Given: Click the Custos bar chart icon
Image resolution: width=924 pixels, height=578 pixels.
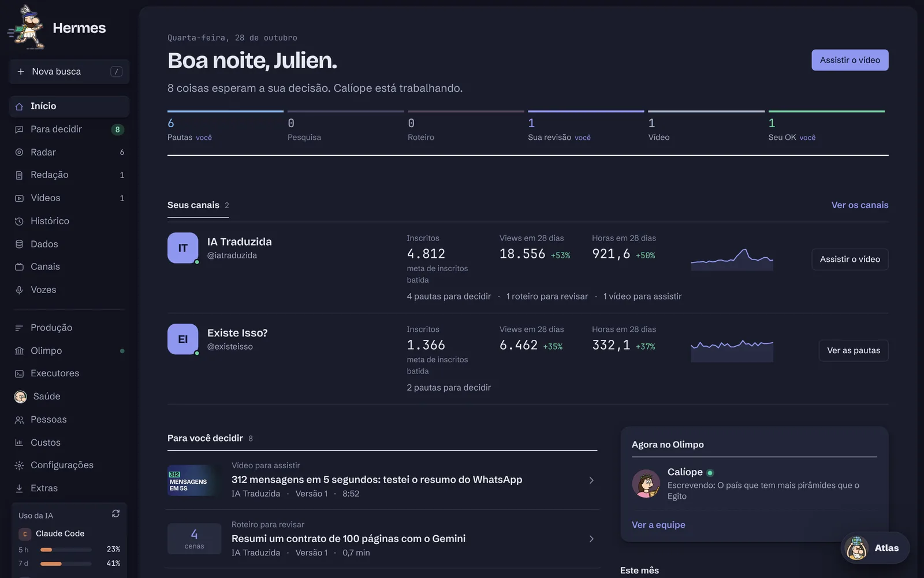Looking at the screenshot, I should [19, 443].
